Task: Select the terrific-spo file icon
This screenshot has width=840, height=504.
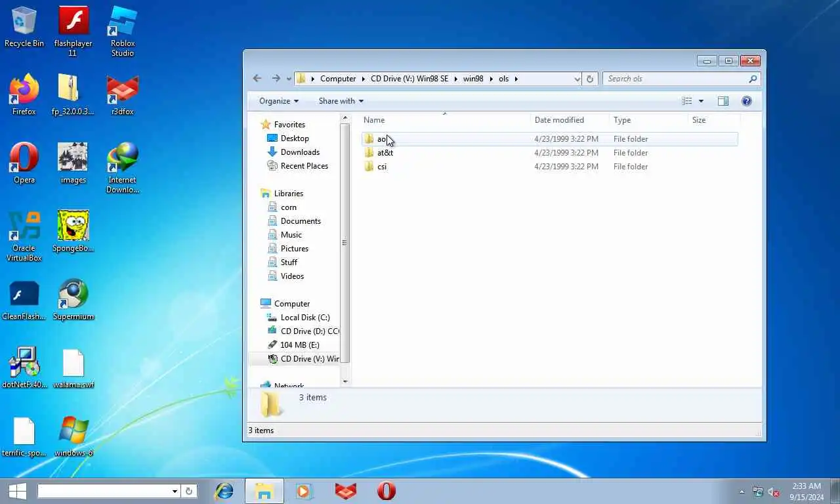Action: [x=24, y=436]
